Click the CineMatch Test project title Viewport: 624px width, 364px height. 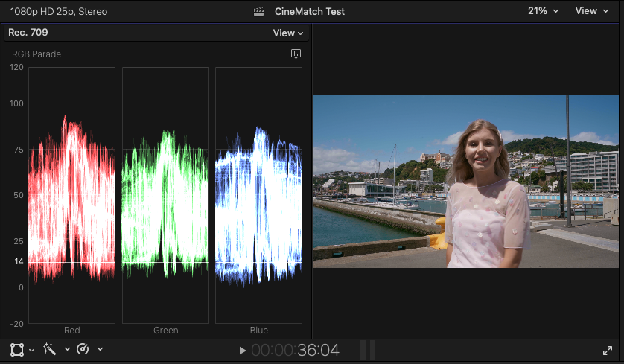point(310,11)
